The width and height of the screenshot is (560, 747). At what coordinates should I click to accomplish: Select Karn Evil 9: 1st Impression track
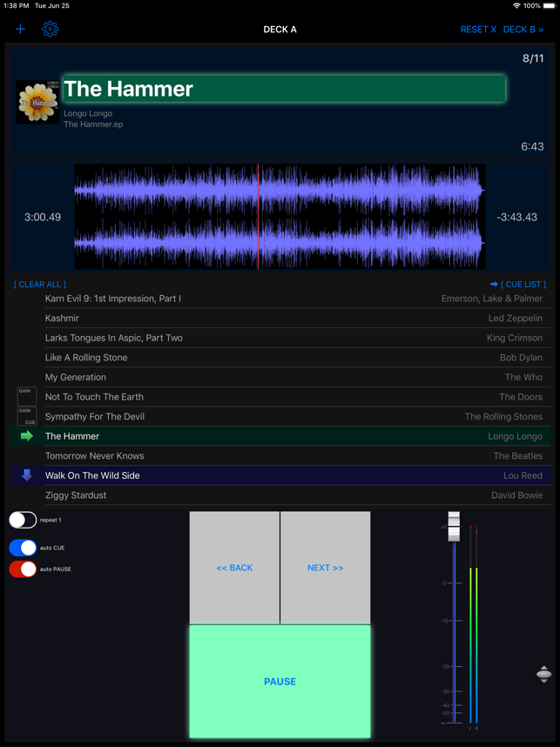point(280,299)
